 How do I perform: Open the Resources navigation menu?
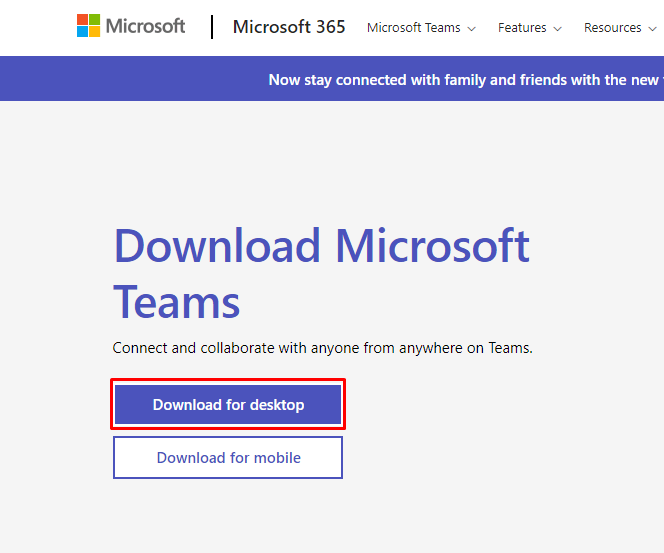pos(612,28)
